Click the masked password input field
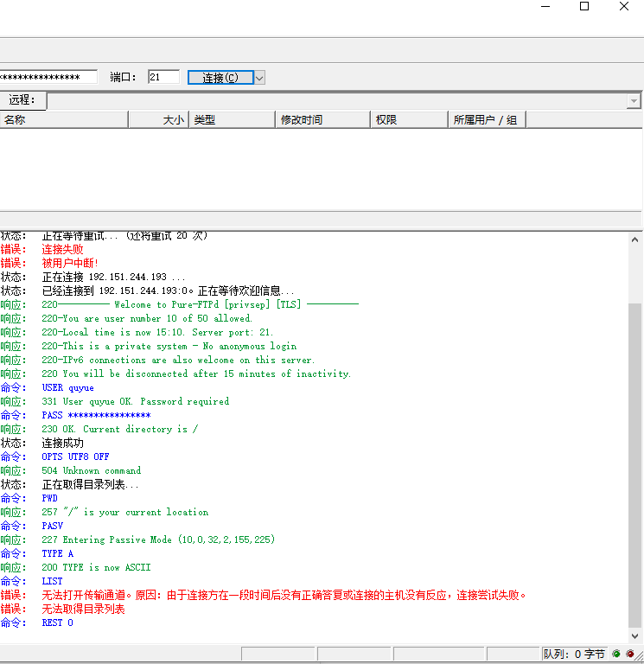Viewport: 644px width, 664px height. click(48, 77)
